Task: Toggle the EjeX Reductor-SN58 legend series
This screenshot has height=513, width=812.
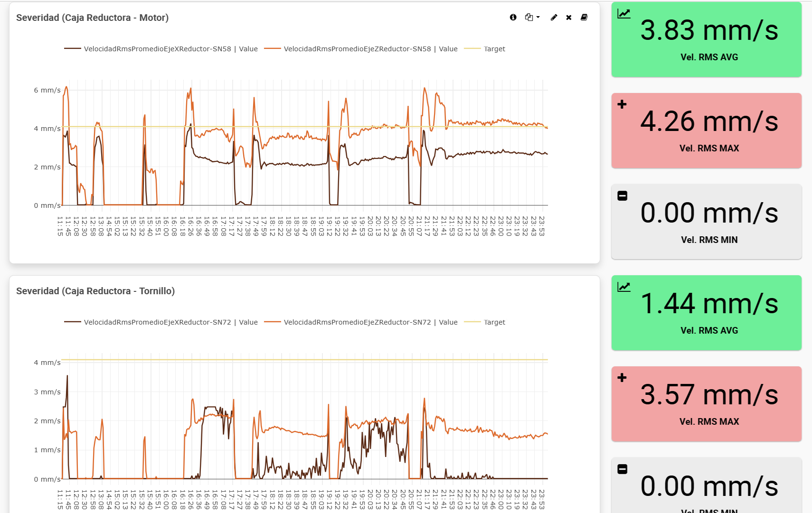Action: tap(161, 49)
